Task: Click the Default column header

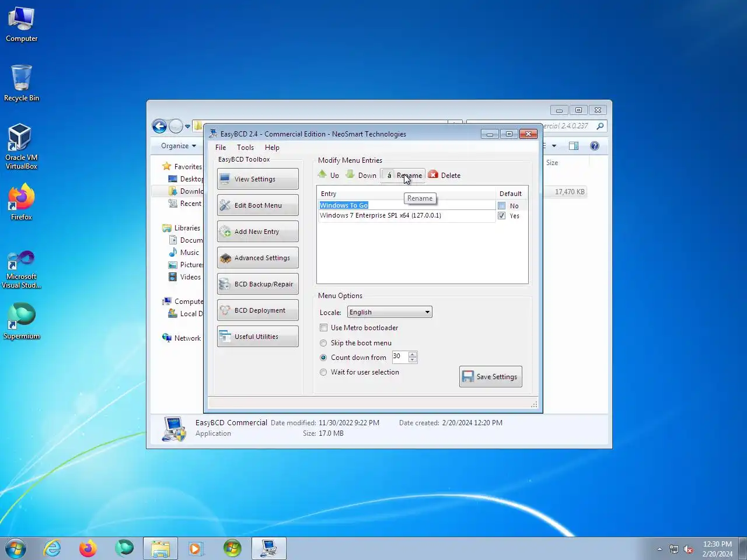Action: point(511,194)
